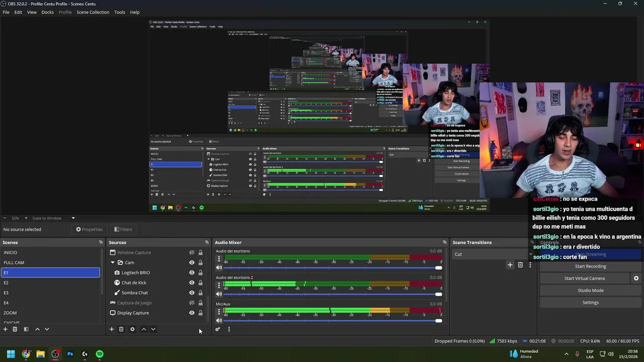The height and width of the screenshot is (362, 644).
Task: Mute Audio del escritorio channel
Action: 219,267
